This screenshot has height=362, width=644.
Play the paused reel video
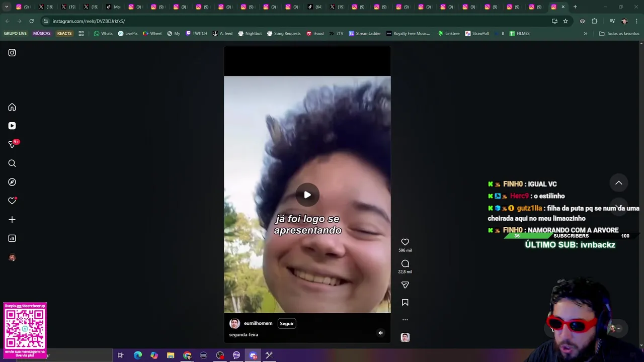(307, 195)
